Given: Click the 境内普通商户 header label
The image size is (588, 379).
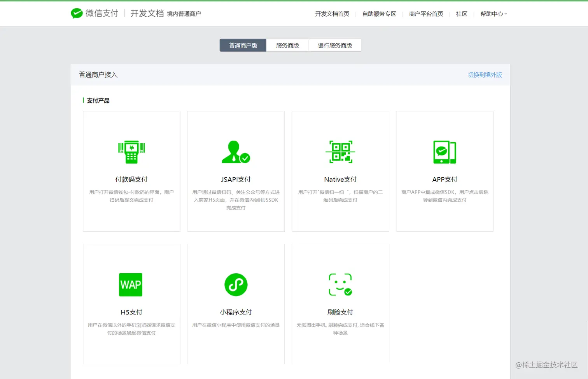Looking at the screenshot, I should 184,14.
